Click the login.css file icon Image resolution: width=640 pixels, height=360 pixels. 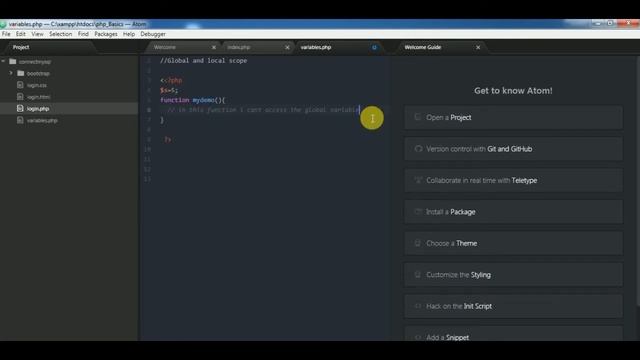click(20, 85)
